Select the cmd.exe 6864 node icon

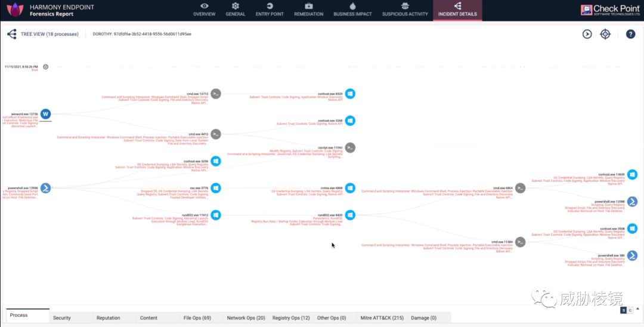point(521,188)
